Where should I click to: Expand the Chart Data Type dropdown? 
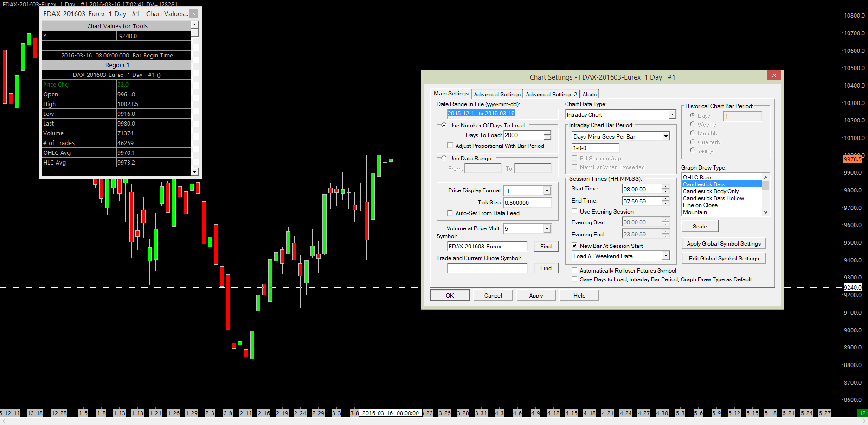(672, 114)
